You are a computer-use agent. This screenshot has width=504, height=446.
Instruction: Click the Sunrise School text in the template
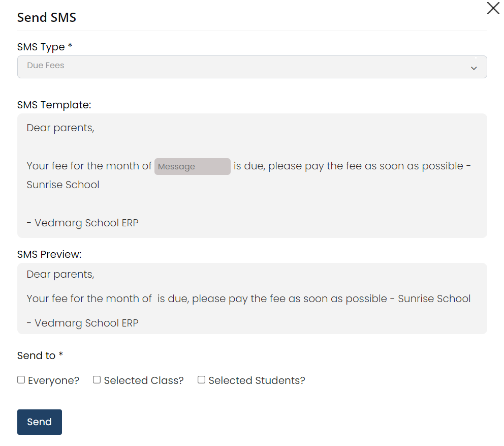pyautogui.click(x=62, y=185)
